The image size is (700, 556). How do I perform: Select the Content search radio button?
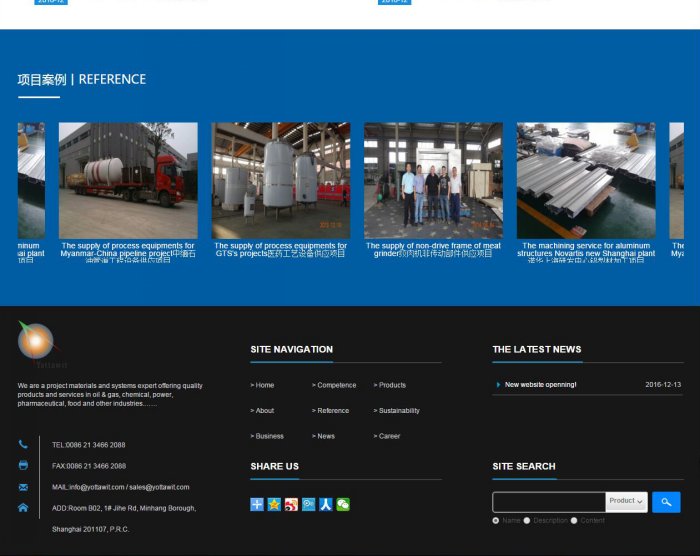click(x=574, y=520)
